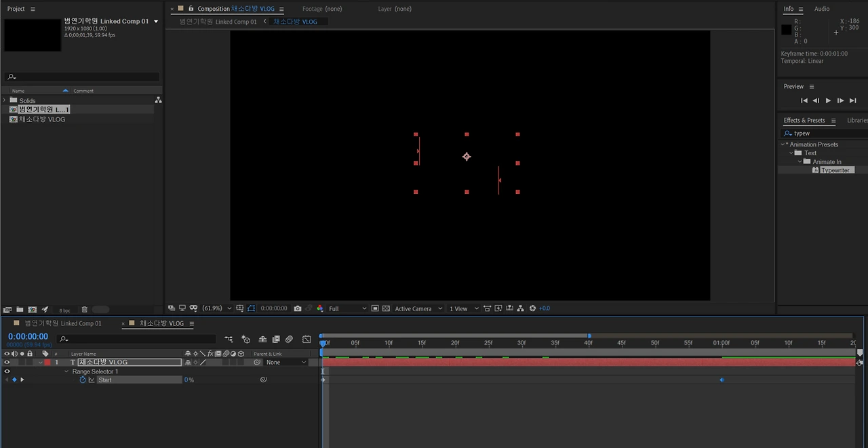
Task: Create a new composition from Project panel
Action: pyautogui.click(x=32, y=309)
